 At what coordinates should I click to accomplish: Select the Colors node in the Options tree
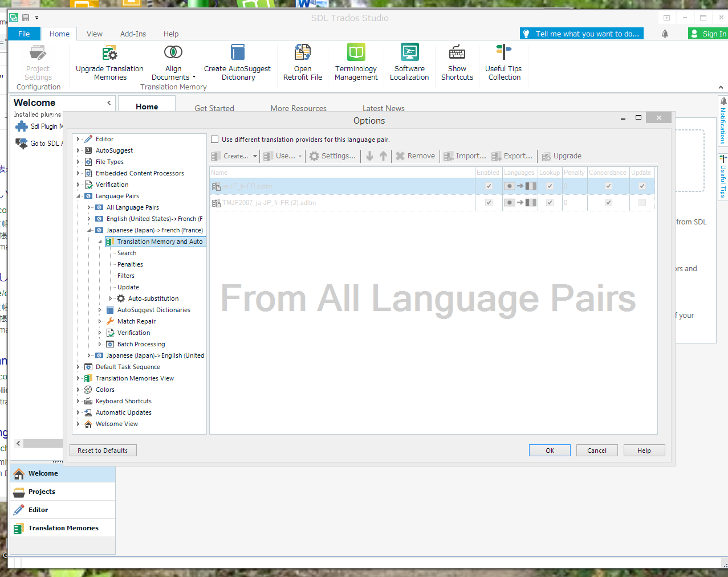pos(105,390)
